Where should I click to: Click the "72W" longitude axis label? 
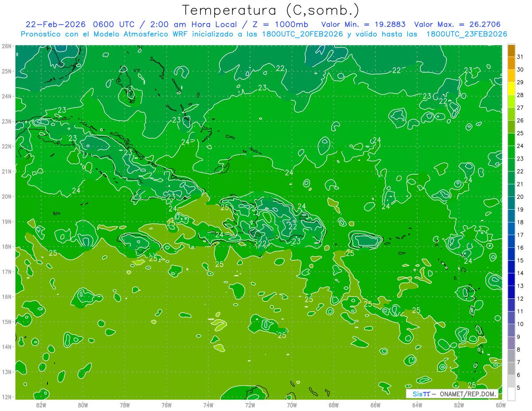pyautogui.click(x=250, y=405)
